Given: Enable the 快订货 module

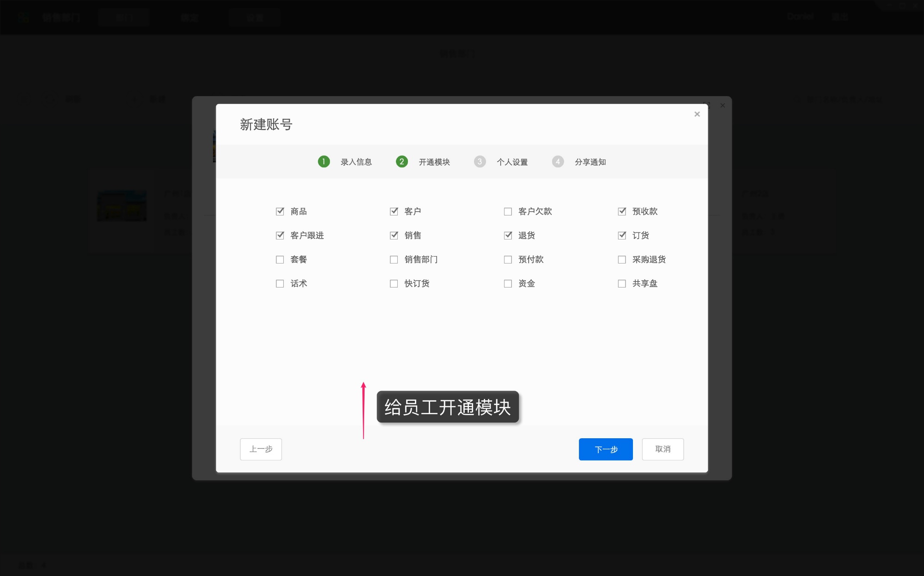Looking at the screenshot, I should pyautogui.click(x=394, y=283).
